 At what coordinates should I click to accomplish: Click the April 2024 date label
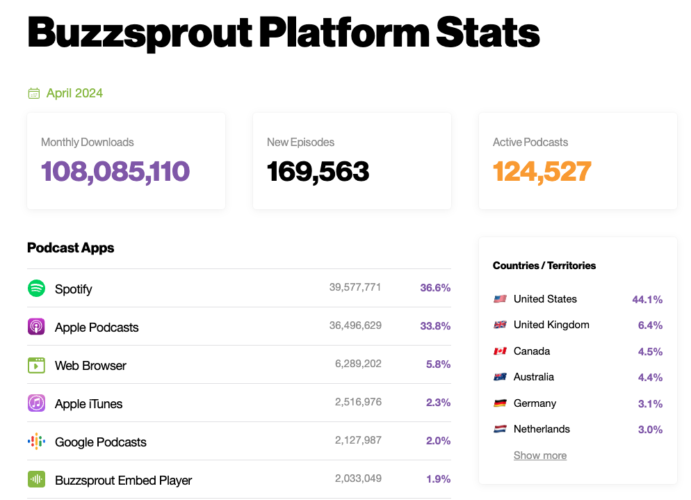74,93
